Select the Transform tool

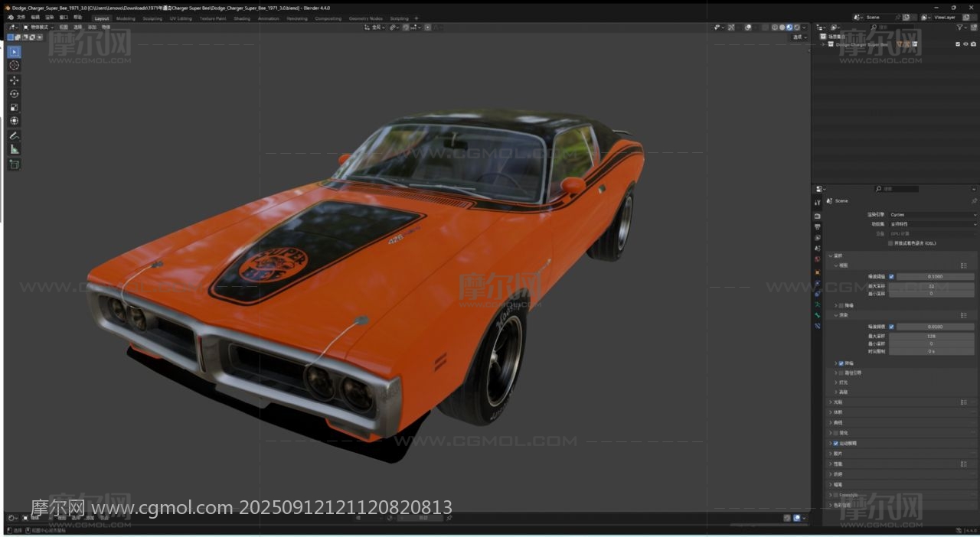[x=14, y=121]
